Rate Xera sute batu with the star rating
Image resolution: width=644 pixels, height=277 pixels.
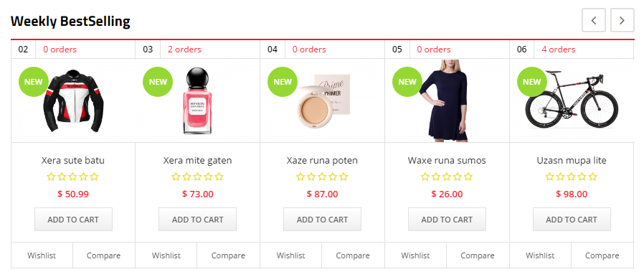pos(72,177)
